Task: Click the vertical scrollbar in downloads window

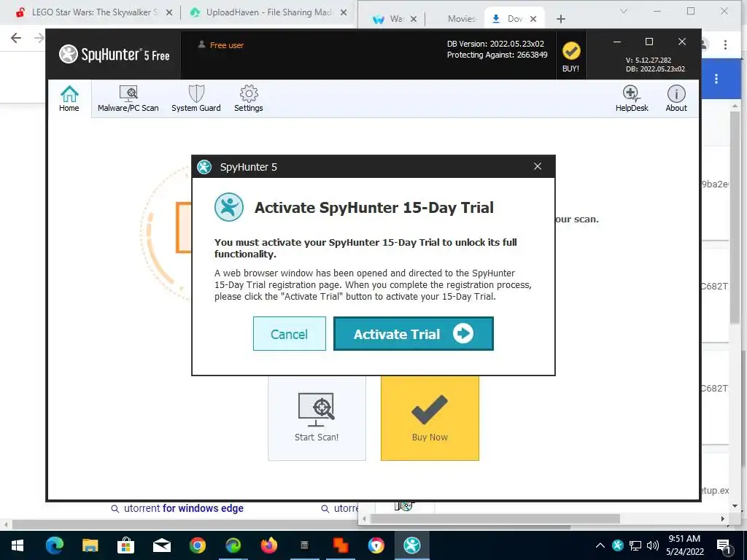Action: pyautogui.click(x=735, y=217)
